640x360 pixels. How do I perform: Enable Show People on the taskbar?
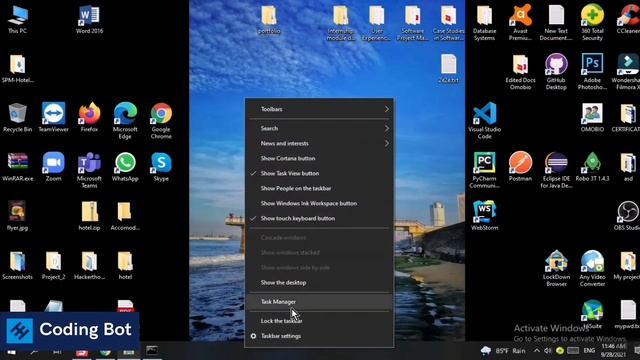(x=320, y=189)
